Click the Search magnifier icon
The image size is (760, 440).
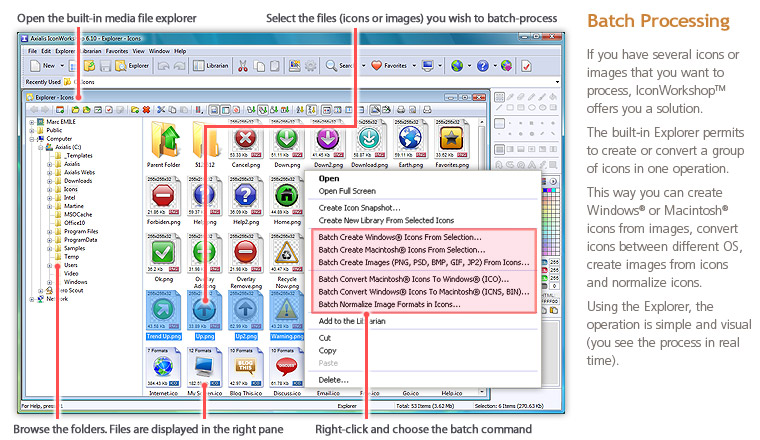point(332,66)
